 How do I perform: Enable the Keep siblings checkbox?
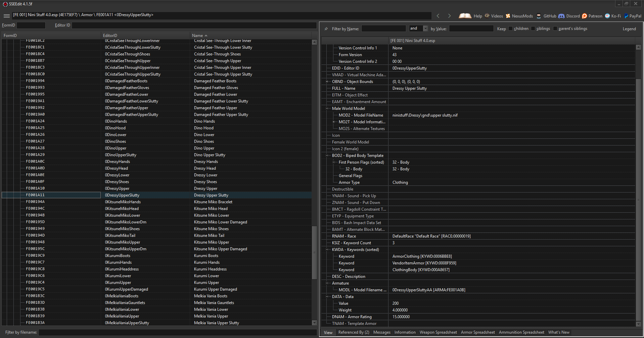[533, 29]
